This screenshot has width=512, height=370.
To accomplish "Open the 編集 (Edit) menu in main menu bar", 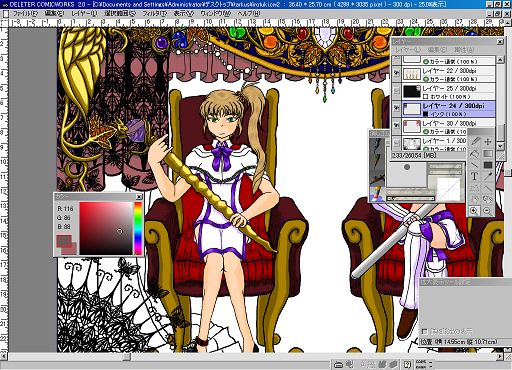I will point(54,14).
